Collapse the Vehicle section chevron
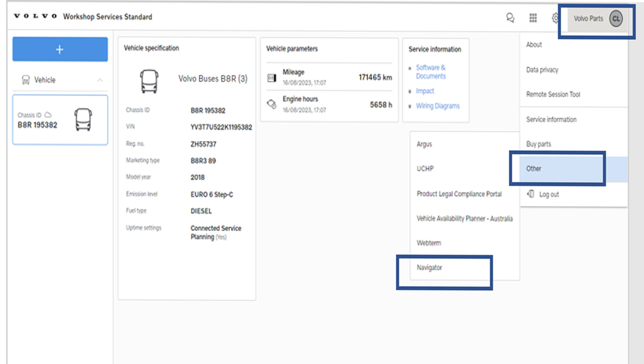This screenshot has height=364, width=644. (x=100, y=80)
